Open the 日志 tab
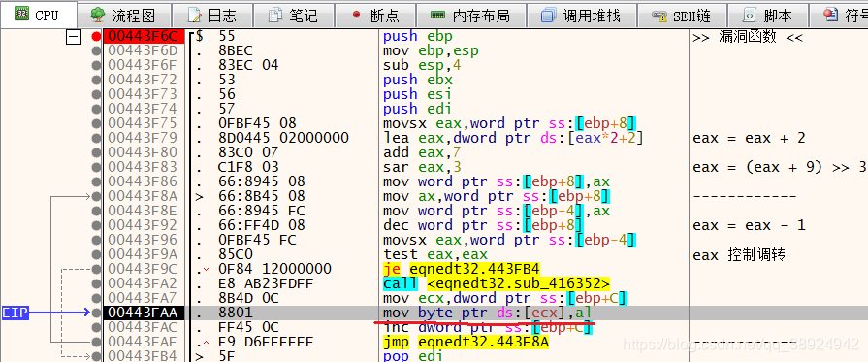 click(211, 16)
